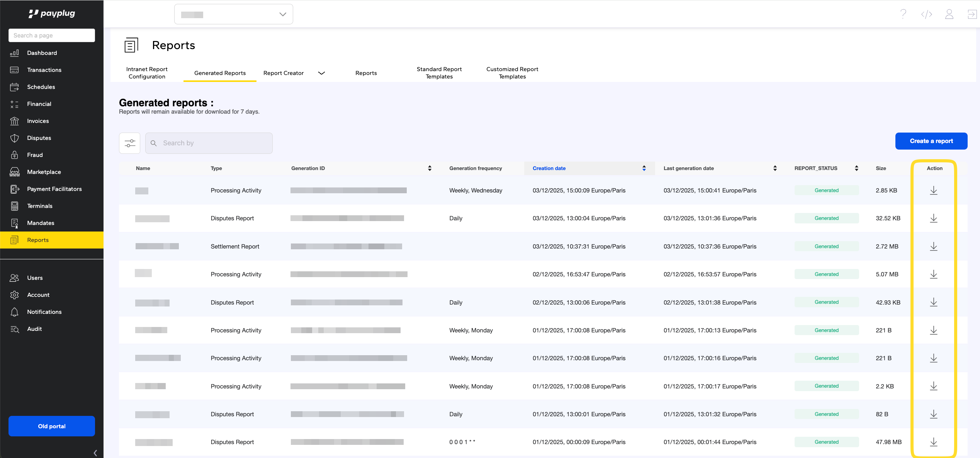The image size is (980, 458).
Task: Open Disputes from the sidebar
Action: 39,138
